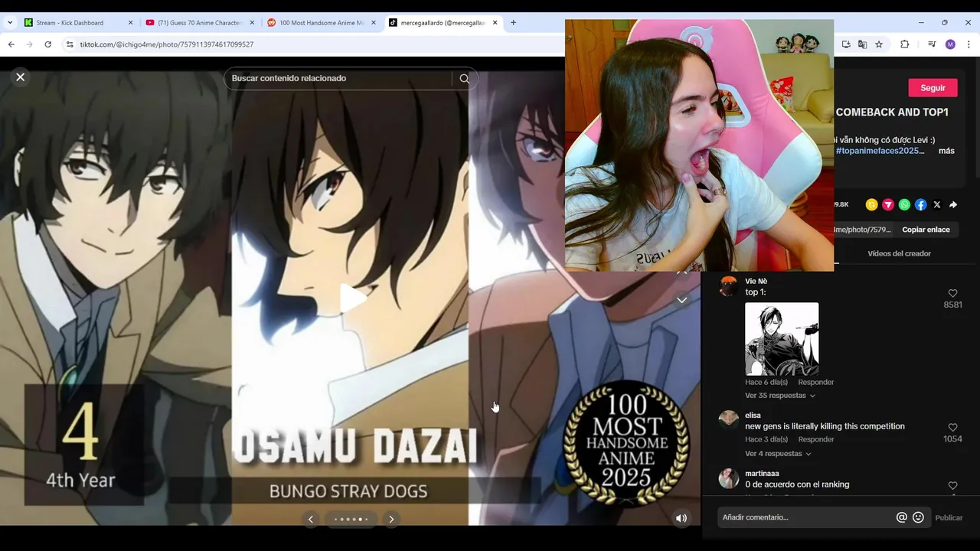Open the Chrome profile 'M' avatar

[x=950, y=44]
